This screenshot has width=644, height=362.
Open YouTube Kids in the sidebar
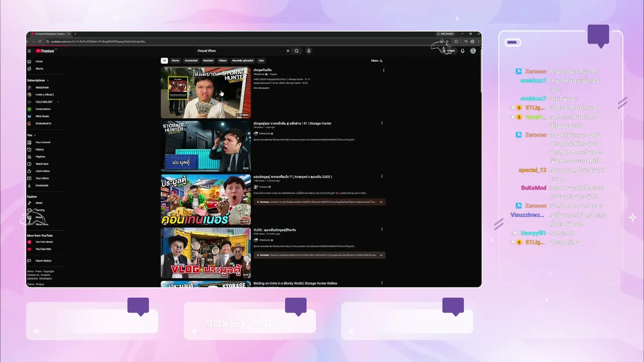(43, 249)
